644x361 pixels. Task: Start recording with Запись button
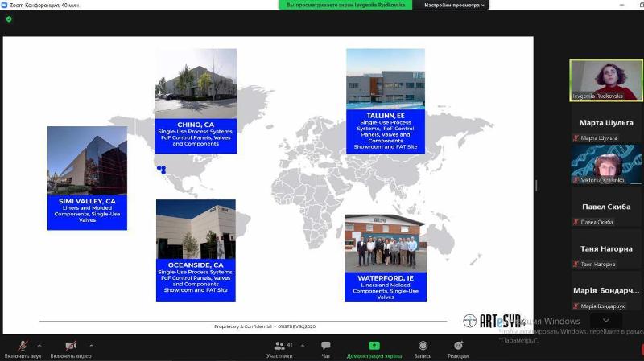click(423, 350)
